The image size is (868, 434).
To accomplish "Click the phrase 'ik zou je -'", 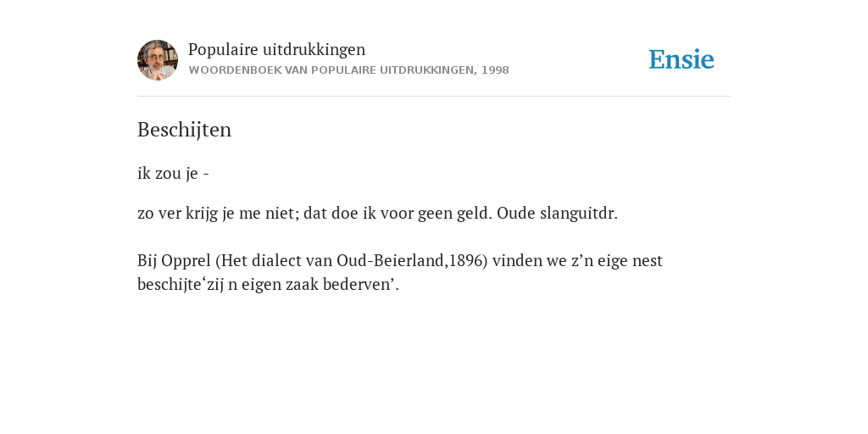I will 173,173.
